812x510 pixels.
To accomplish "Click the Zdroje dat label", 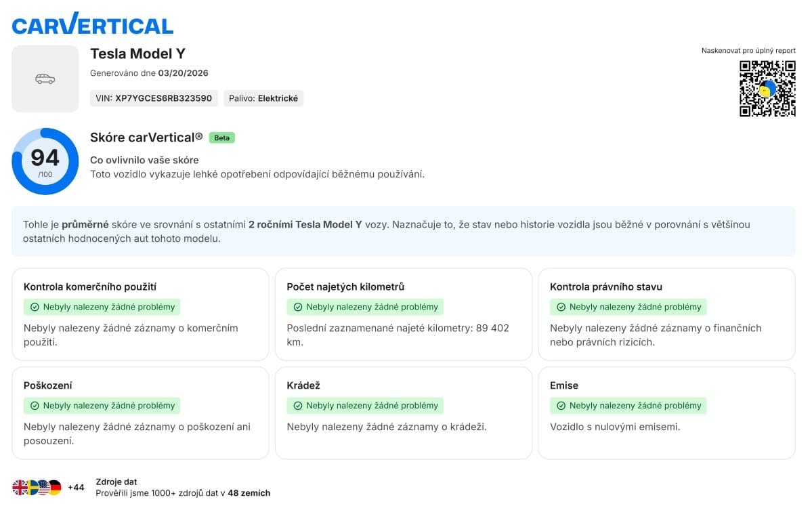I will pyautogui.click(x=116, y=482).
